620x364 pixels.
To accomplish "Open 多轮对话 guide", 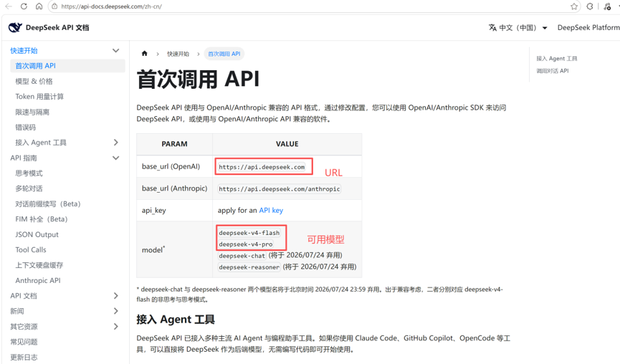I will click(x=29, y=188).
